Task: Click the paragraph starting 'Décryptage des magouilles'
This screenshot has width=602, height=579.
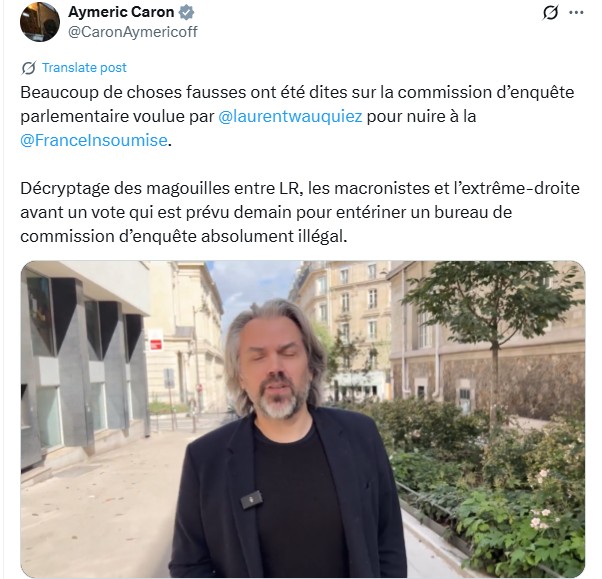Action: click(x=300, y=212)
